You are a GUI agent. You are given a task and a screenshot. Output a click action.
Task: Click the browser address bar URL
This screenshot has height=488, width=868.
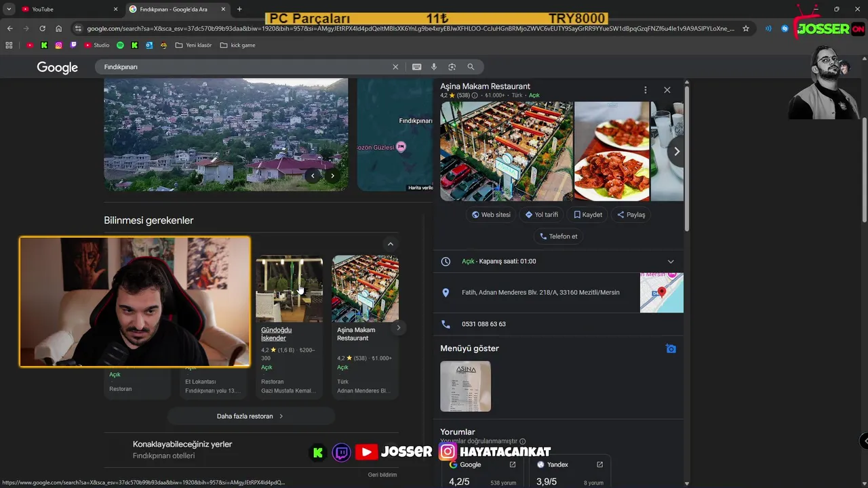pos(410,28)
